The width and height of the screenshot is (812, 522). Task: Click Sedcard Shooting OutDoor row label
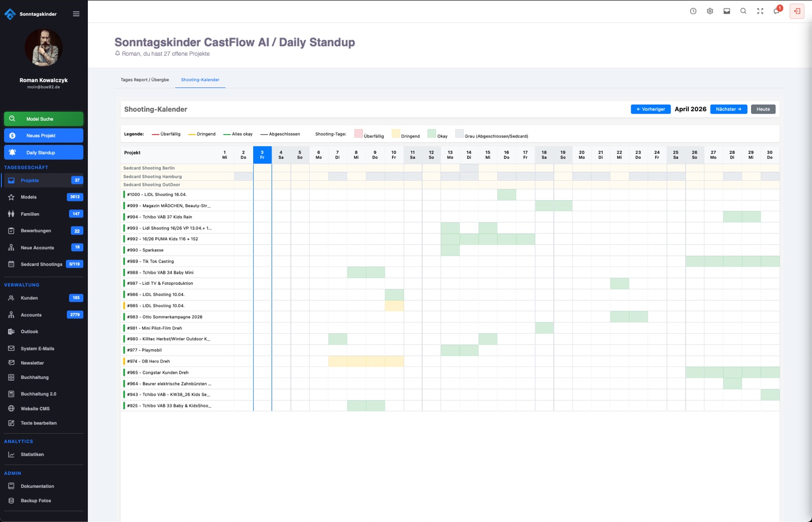[x=152, y=185]
